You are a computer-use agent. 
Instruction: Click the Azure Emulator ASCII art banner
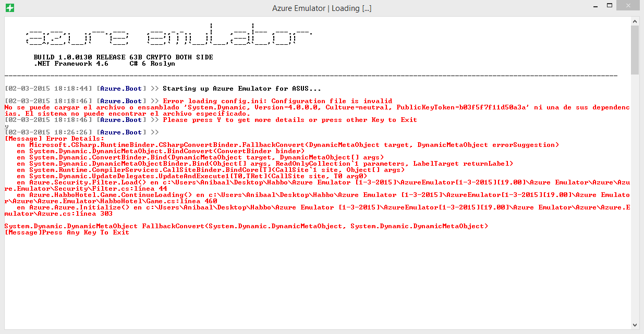click(168, 34)
